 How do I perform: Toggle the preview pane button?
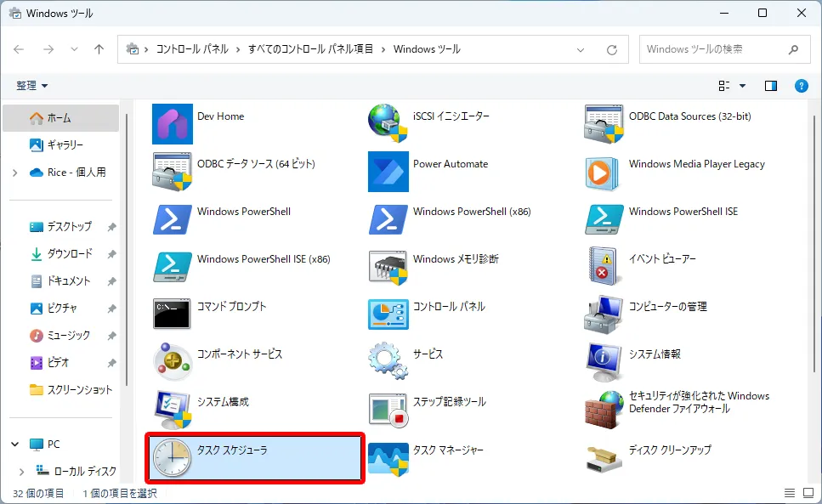tap(771, 86)
